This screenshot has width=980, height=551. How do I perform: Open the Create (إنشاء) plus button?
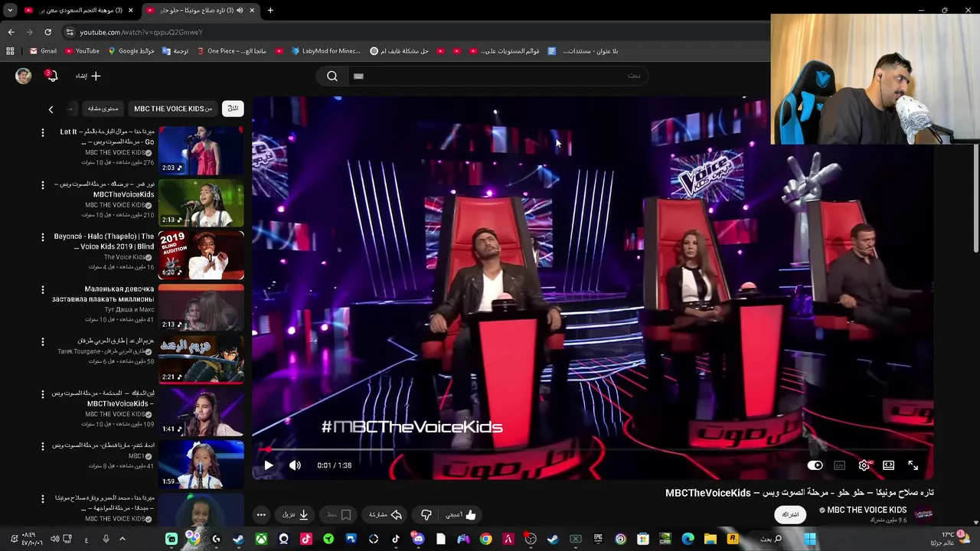pos(89,76)
